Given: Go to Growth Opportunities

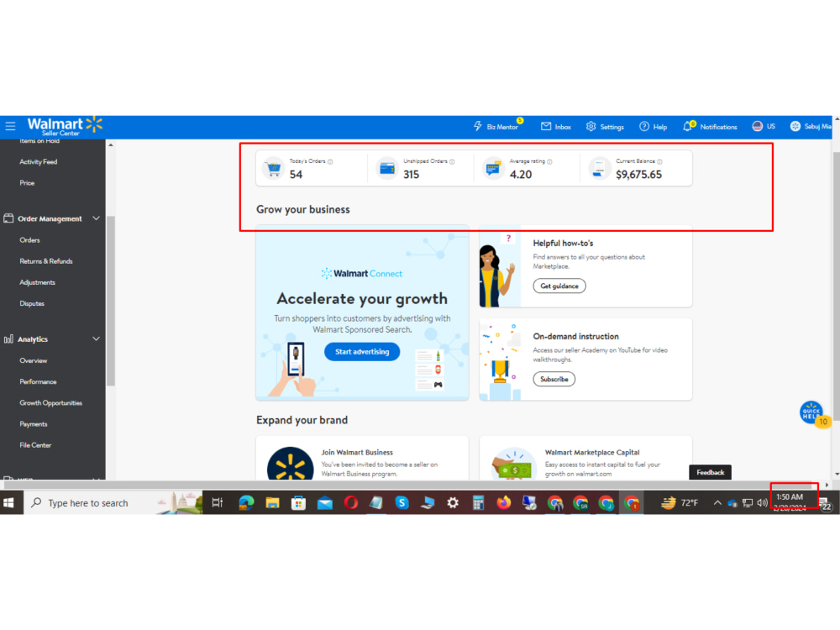Looking at the screenshot, I should (51, 403).
